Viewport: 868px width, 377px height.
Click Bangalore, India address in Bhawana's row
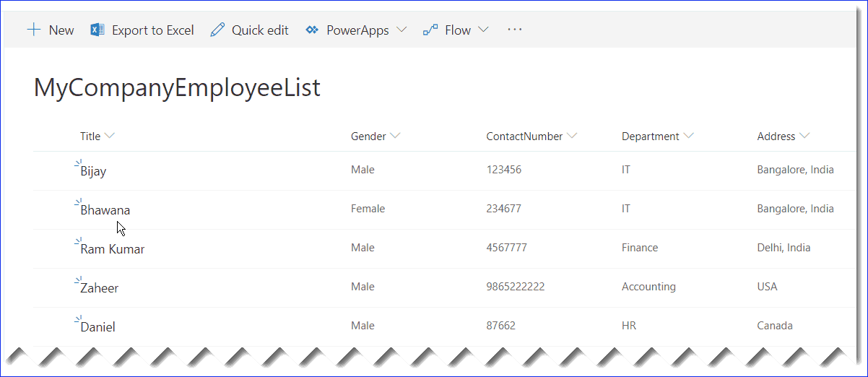tap(795, 209)
